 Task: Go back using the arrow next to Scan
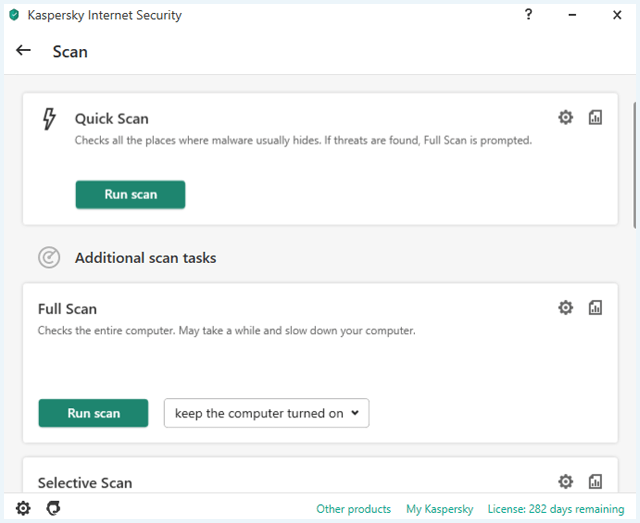click(23, 51)
